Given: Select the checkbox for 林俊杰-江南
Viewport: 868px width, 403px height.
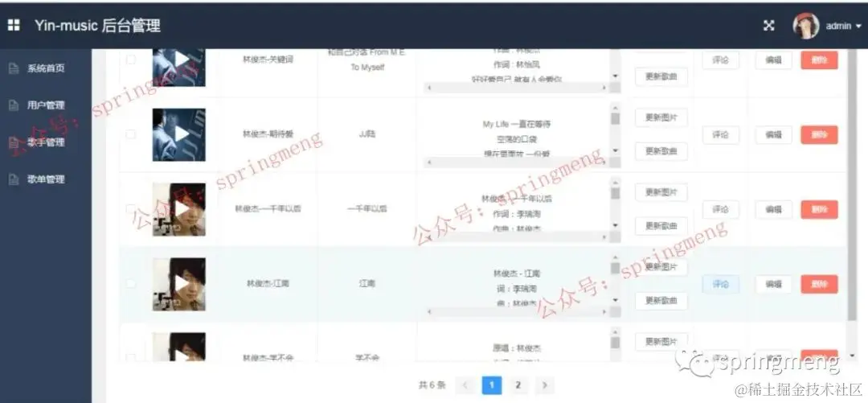Looking at the screenshot, I should [x=131, y=283].
